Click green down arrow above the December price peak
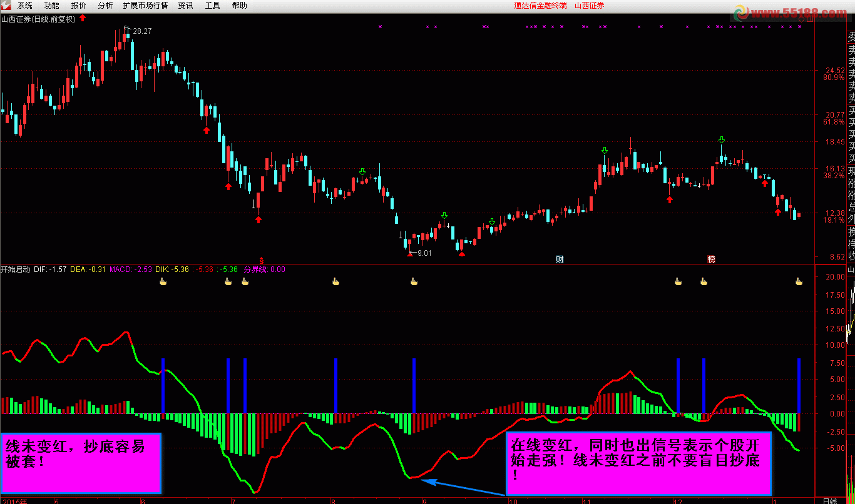Image resolution: width=855 pixels, height=504 pixels. click(x=722, y=139)
